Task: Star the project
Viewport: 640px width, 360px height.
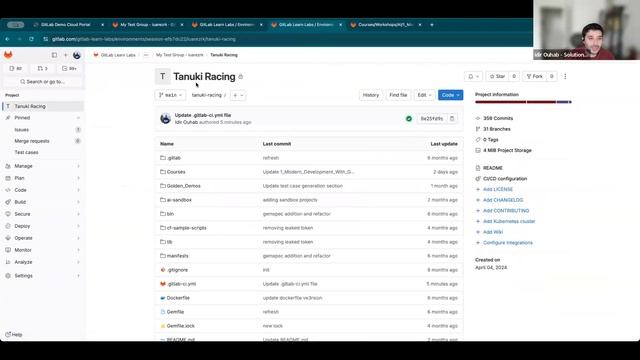Action: (497, 76)
